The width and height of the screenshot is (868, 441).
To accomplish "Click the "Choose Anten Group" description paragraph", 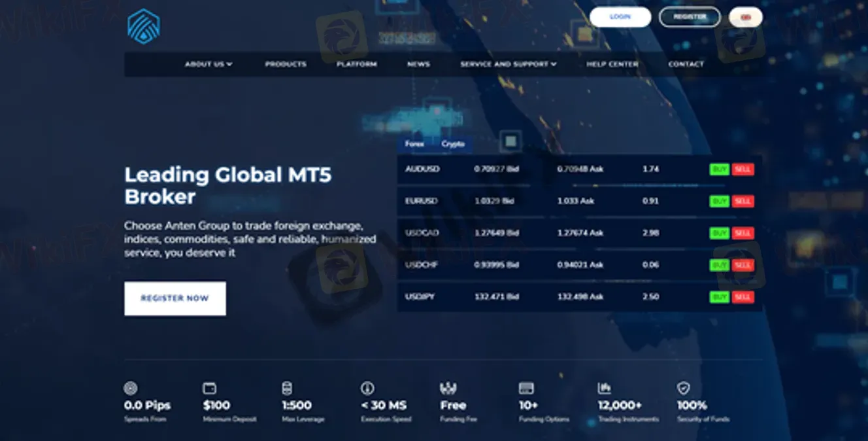I will [x=250, y=239].
